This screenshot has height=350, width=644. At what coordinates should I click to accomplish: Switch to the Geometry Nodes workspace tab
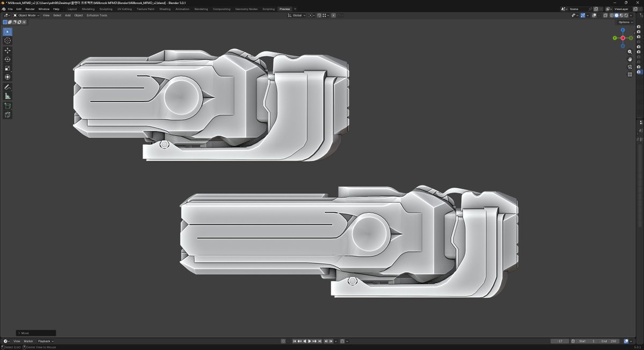pos(246,9)
